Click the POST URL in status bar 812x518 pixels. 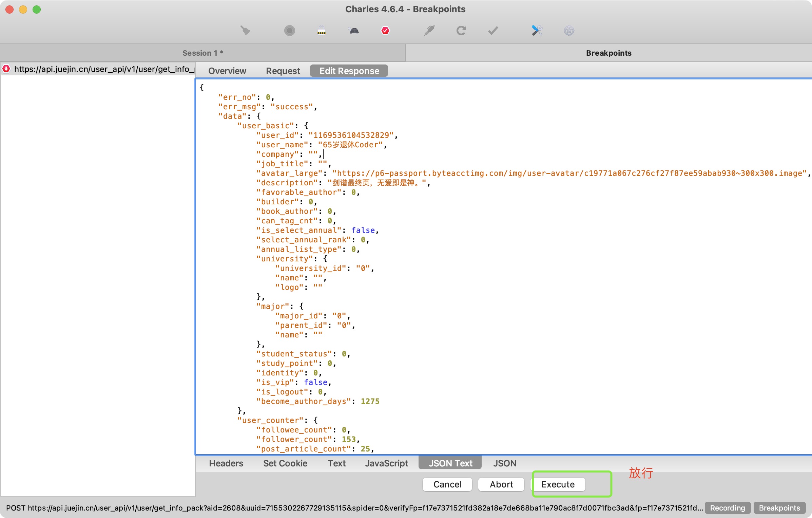point(354,508)
